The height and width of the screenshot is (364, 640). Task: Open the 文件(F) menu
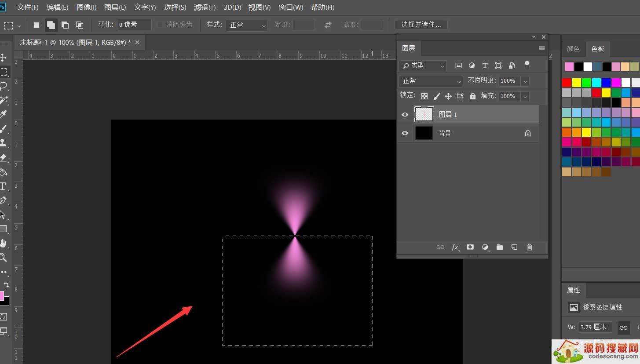(x=28, y=7)
